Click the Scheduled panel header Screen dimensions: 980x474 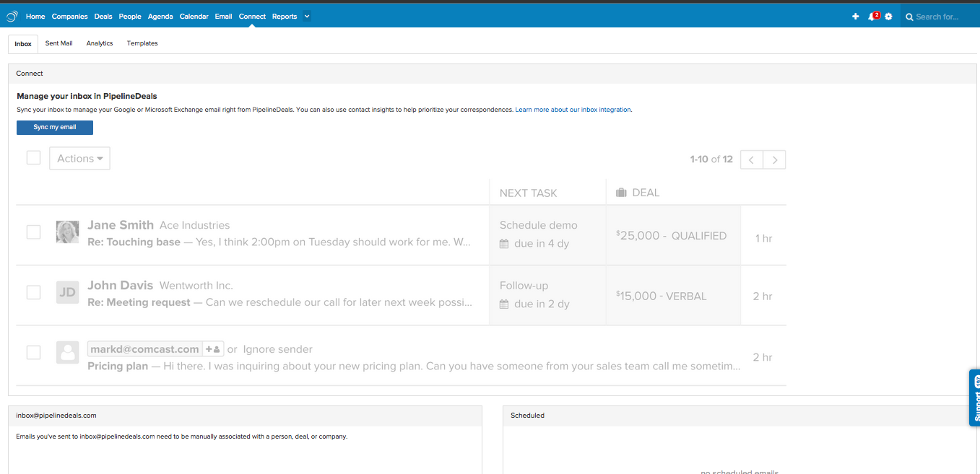(x=741, y=416)
